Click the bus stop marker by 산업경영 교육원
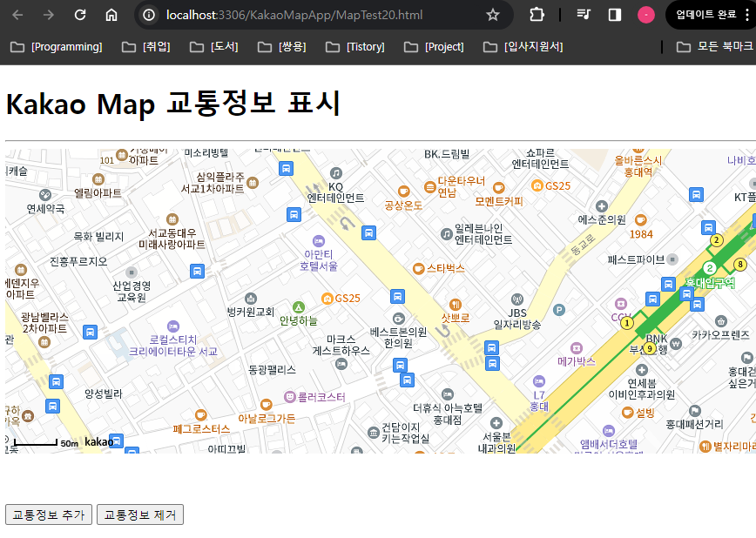 (197, 271)
